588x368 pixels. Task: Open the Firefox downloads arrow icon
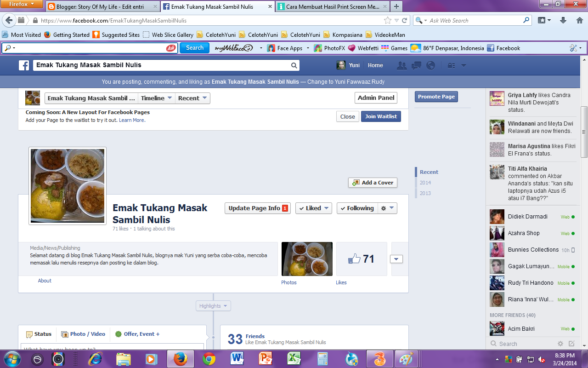563,20
